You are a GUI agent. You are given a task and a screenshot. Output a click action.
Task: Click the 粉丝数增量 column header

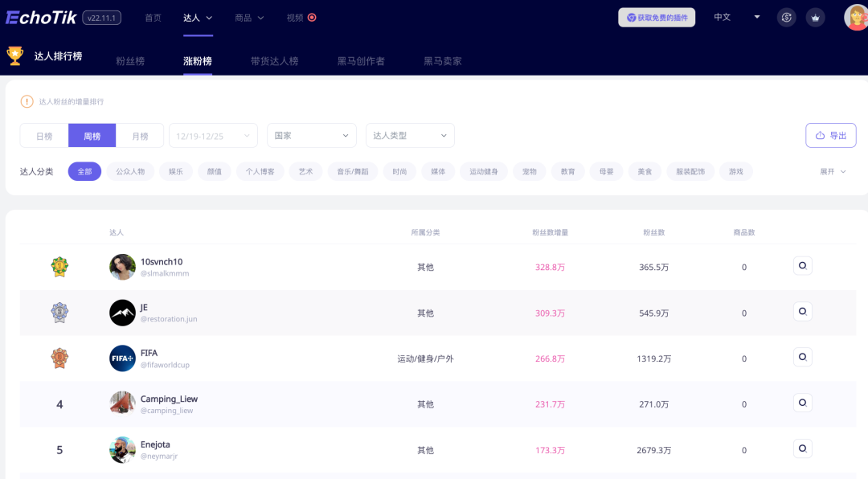point(551,232)
